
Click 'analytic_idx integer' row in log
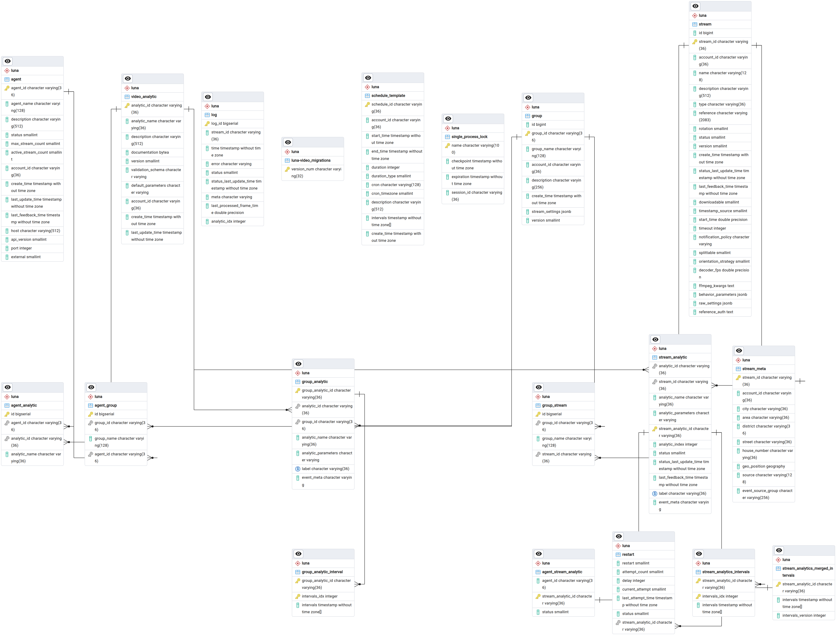point(233,222)
